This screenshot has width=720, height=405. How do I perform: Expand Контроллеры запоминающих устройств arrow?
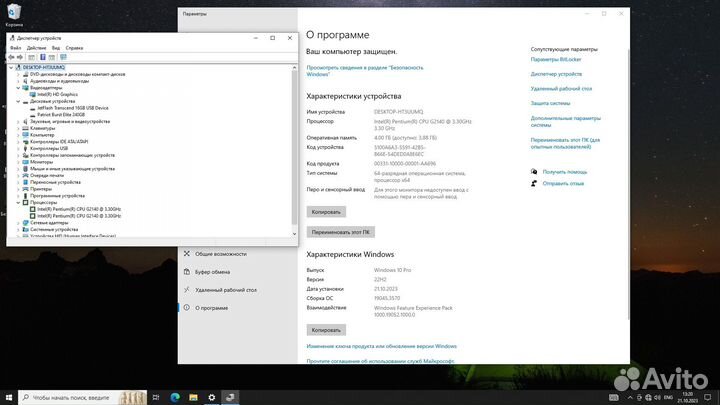coord(18,155)
